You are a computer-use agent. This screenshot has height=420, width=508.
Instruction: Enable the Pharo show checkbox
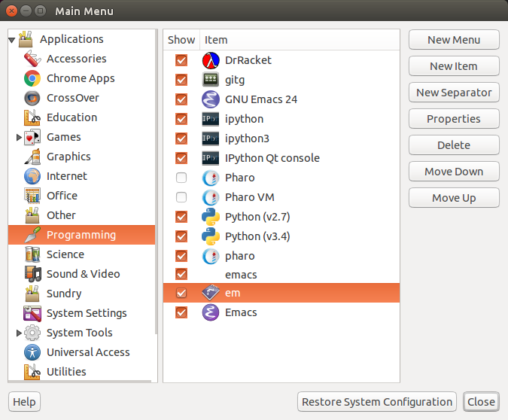tap(181, 178)
